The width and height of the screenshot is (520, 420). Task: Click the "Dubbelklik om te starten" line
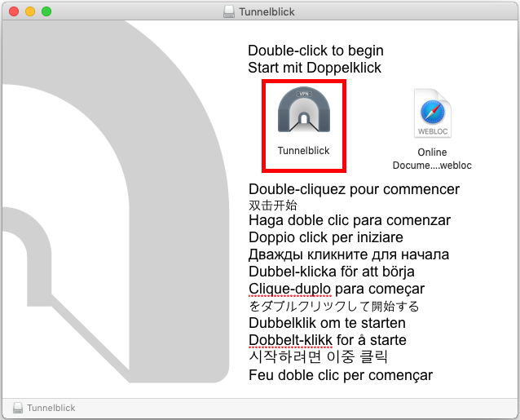click(x=327, y=323)
